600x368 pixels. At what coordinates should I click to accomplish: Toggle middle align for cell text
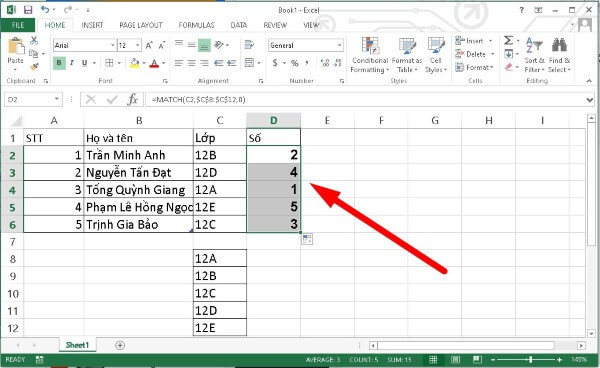tap(192, 45)
